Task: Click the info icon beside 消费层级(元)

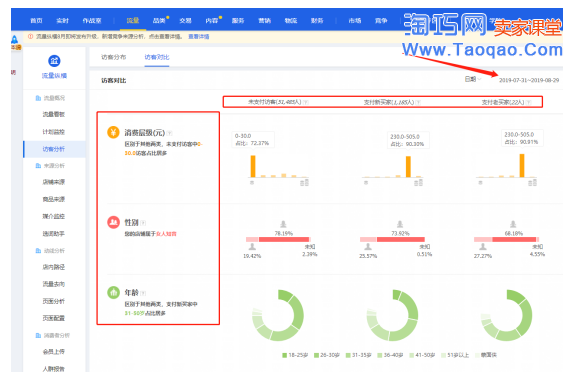Action: click(x=170, y=133)
